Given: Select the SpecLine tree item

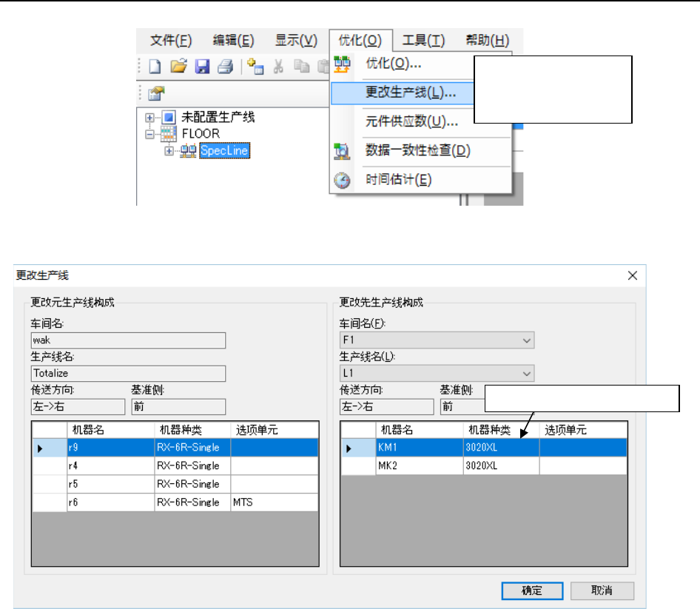Looking at the screenshot, I should (224, 151).
